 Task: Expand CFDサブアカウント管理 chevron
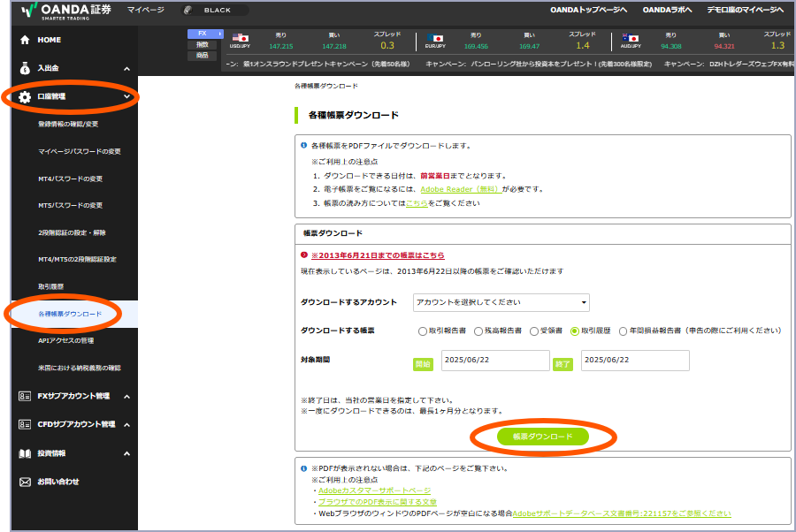126,425
